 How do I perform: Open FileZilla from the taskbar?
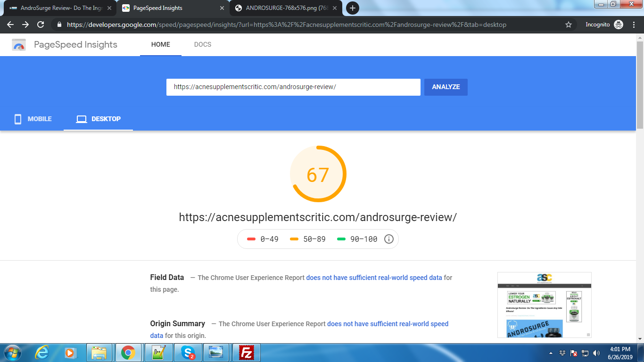click(246, 353)
